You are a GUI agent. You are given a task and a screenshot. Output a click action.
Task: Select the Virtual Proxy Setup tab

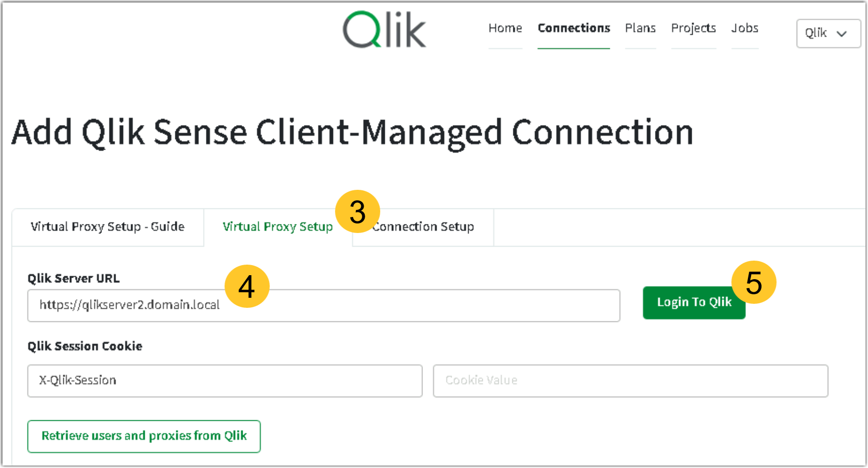[x=278, y=227]
